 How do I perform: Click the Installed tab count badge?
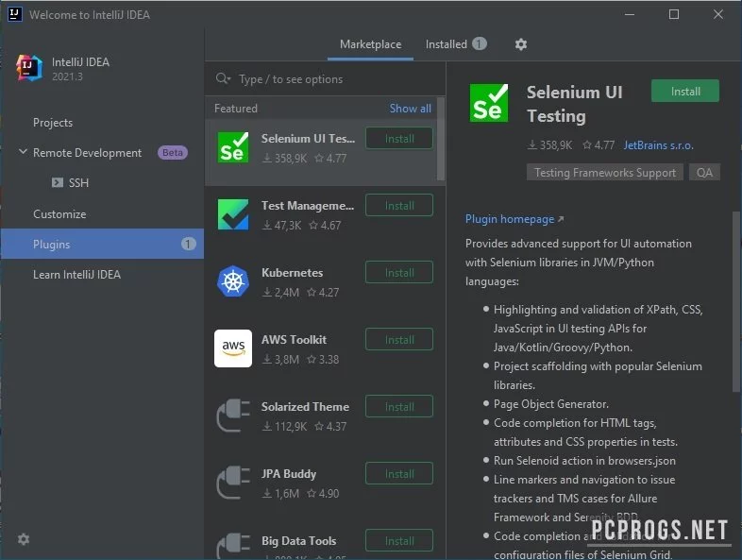pos(479,44)
